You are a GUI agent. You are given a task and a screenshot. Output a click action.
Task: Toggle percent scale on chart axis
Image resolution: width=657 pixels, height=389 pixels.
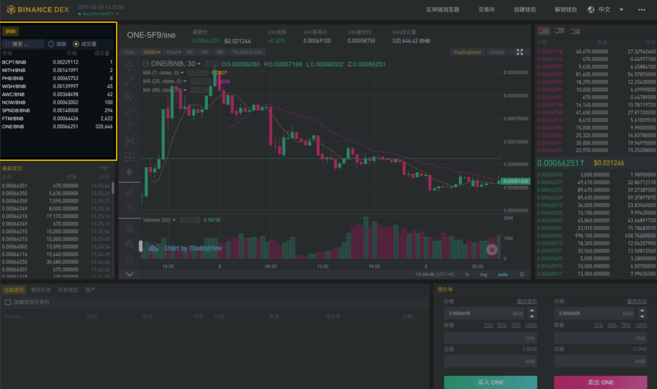click(x=467, y=274)
